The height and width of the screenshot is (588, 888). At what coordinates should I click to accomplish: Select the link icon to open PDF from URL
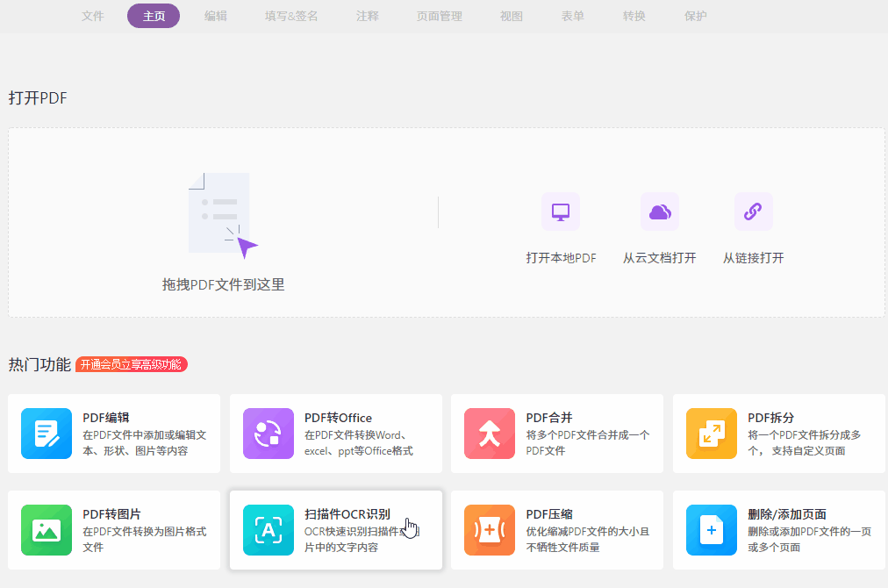753,211
